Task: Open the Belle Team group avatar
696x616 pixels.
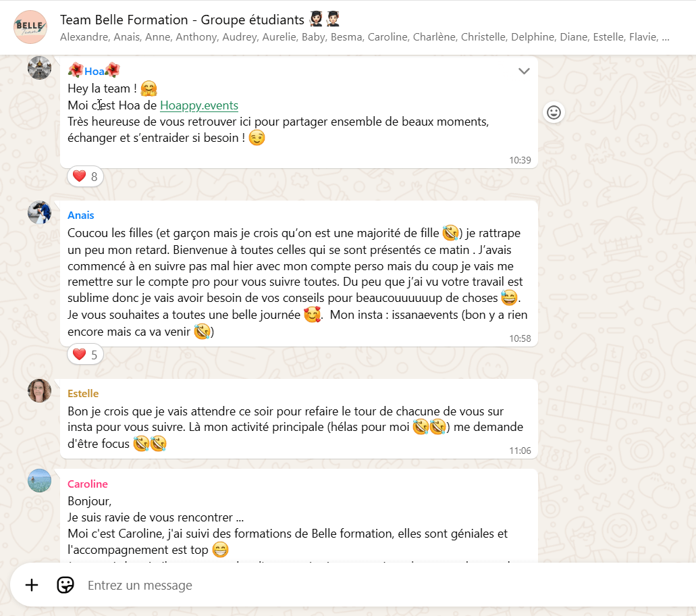Action: tap(30, 27)
